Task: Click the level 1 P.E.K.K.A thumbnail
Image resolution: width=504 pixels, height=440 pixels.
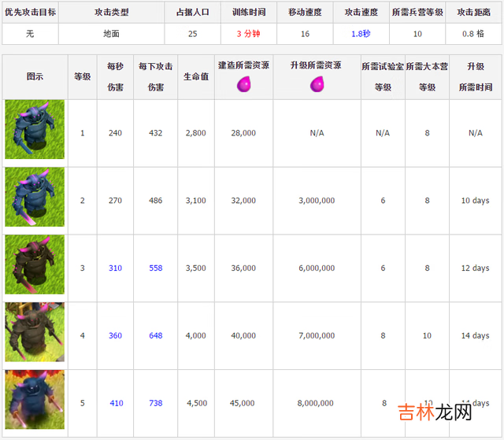Action: click(x=35, y=129)
